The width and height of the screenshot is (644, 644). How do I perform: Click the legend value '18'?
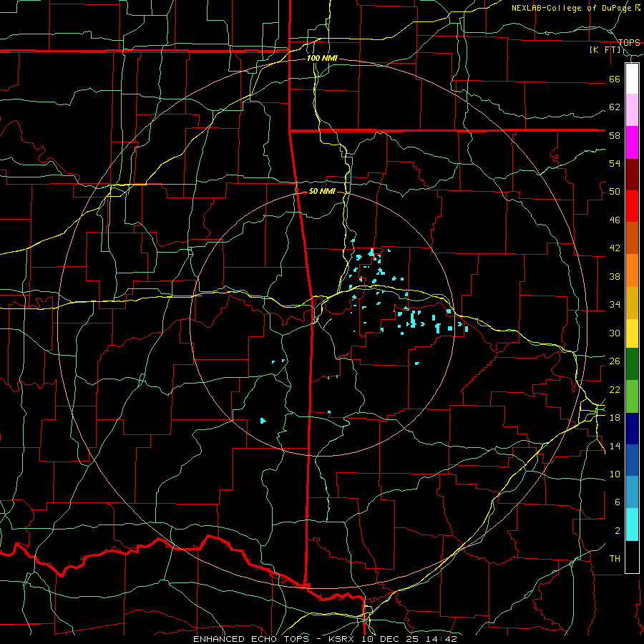point(615,418)
